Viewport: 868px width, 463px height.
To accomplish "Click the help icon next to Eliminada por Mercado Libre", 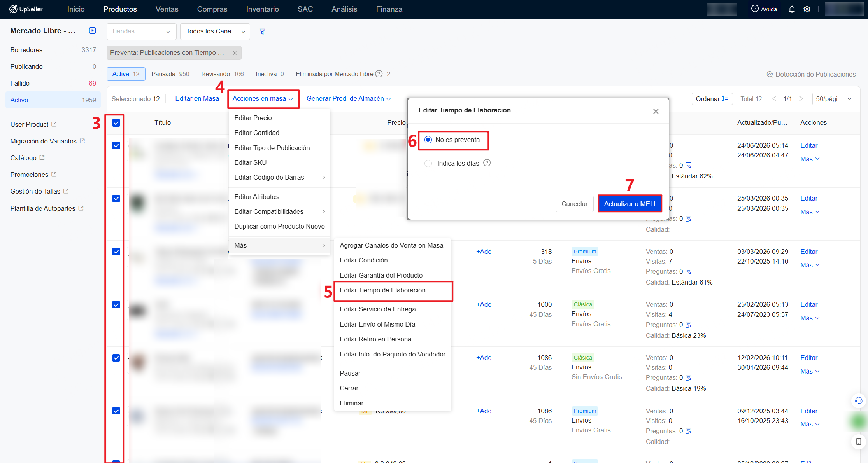I will (379, 74).
